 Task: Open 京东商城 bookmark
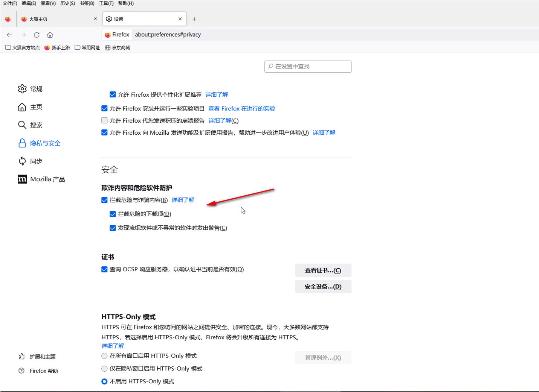click(118, 47)
